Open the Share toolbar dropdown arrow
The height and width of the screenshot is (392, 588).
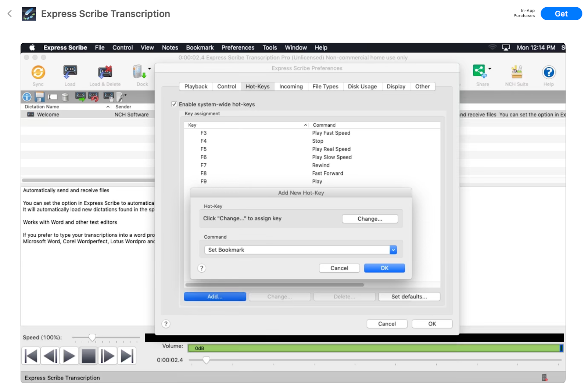[x=490, y=69]
